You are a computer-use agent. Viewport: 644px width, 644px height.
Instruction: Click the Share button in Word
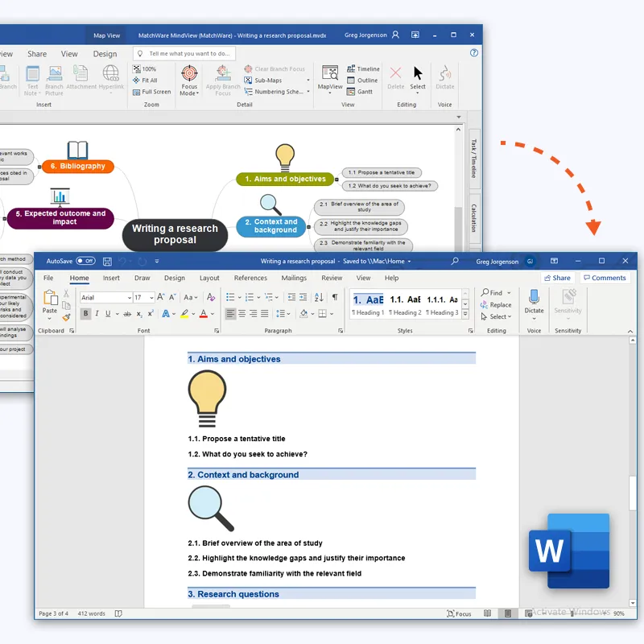556,278
